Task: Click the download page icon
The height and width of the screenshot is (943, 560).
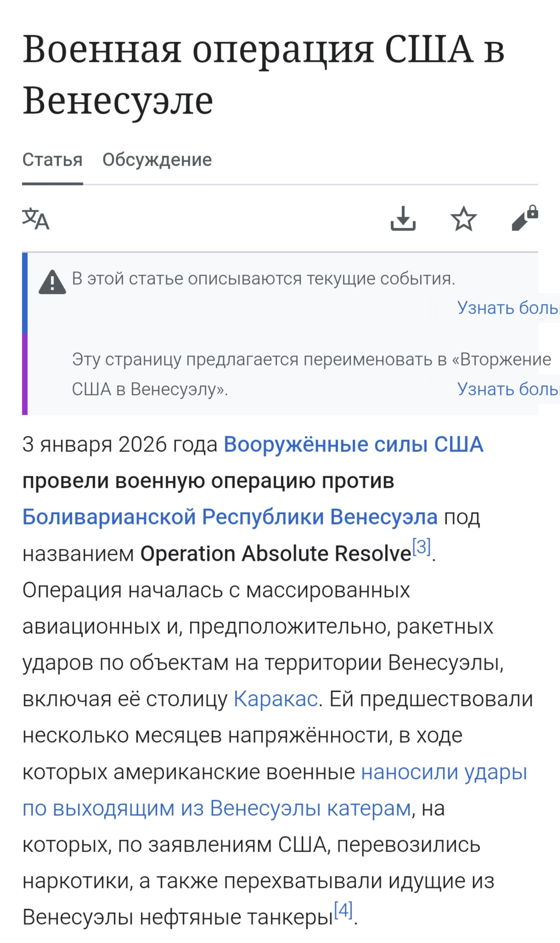Action: coord(403,218)
